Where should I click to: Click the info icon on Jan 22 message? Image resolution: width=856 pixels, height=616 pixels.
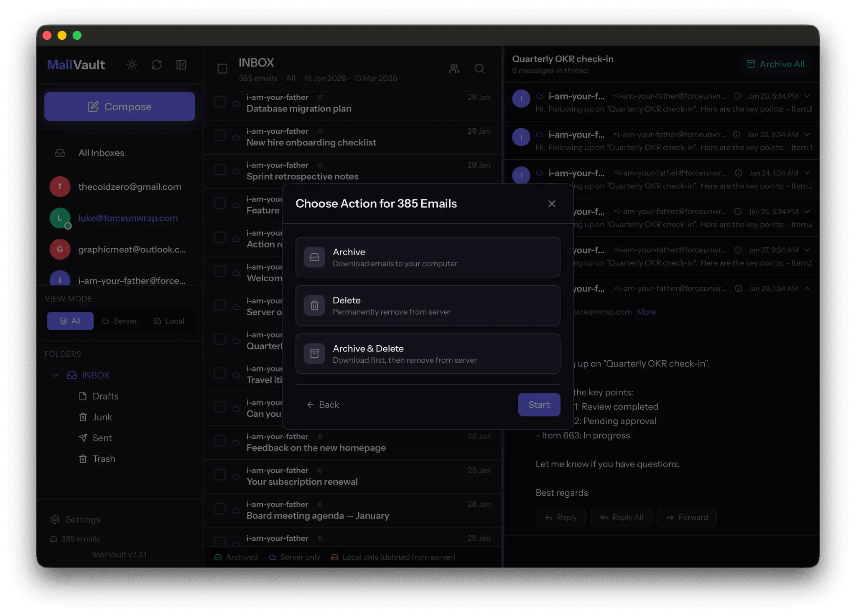[737, 135]
